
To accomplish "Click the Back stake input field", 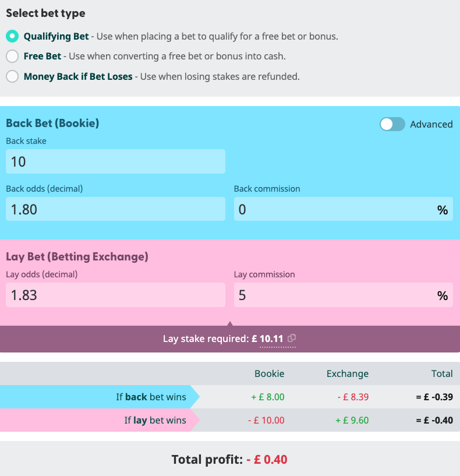I will pos(115,161).
